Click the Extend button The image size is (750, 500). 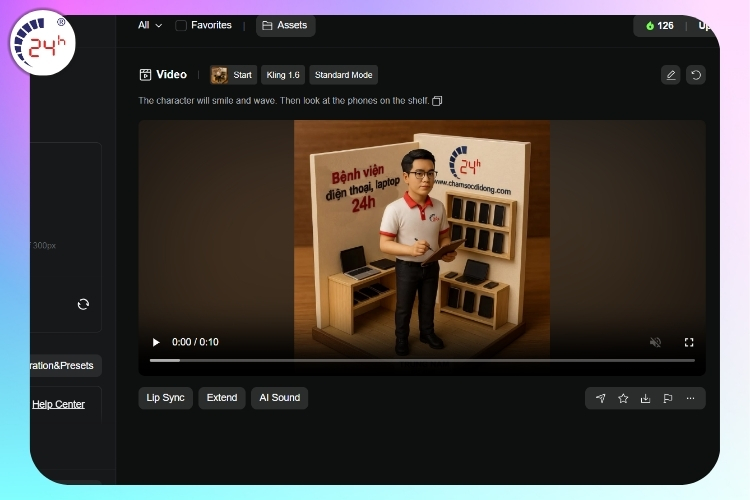click(222, 398)
